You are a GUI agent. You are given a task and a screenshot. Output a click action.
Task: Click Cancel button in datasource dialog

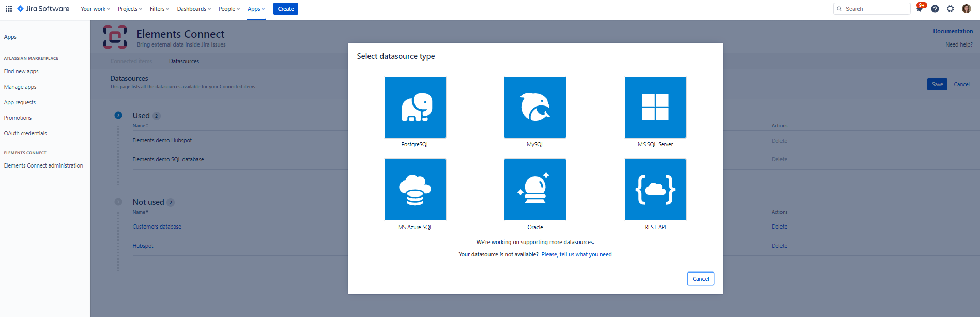pos(700,279)
